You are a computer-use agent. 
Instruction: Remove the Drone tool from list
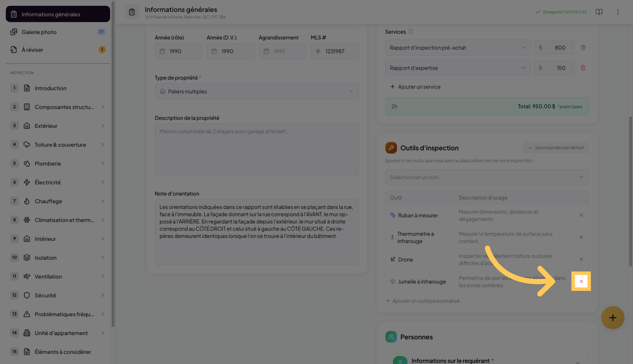[581, 260]
